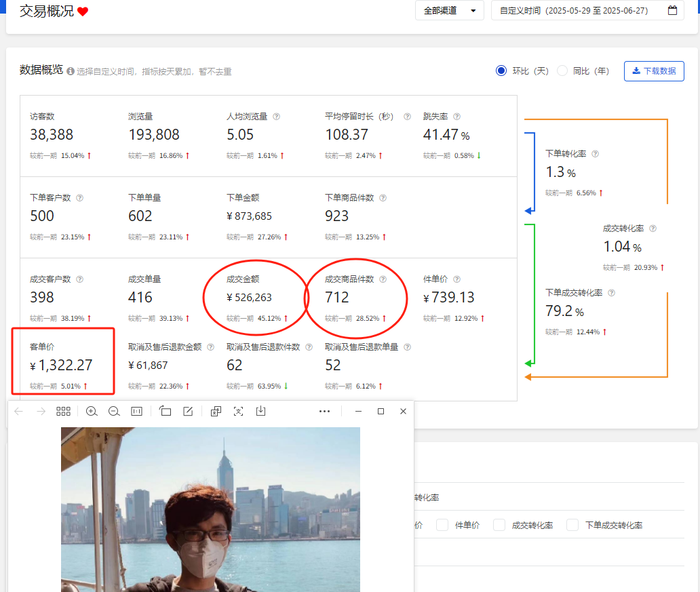The width and height of the screenshot is (700, 592).
Task: Click the save-as download icon in viewer
Action: pyautogui.click(x=260, y=412)
